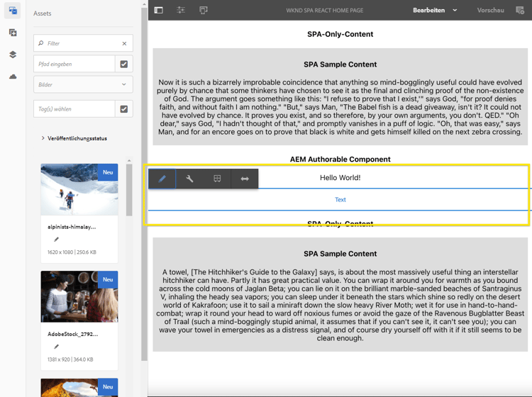
Task: Click the AEM Authorable Component heading
Action: coord(340,160)
